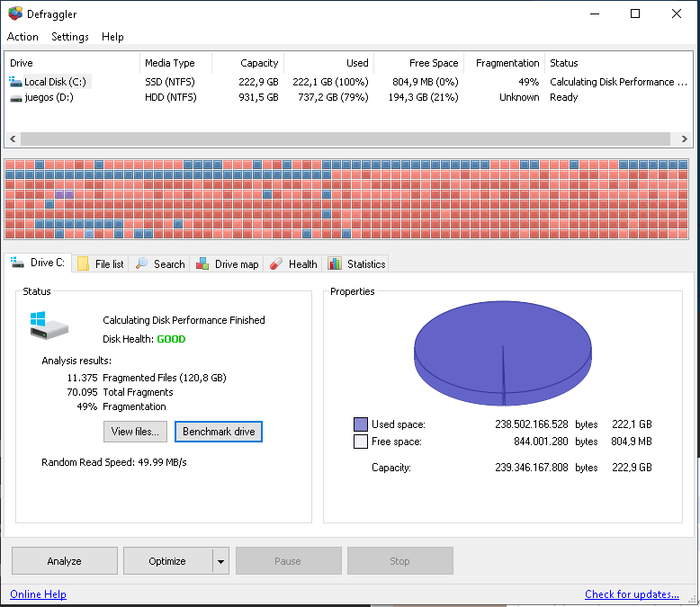Click the Optimize button
Screen dimensions: 700x607
point(168,561)
